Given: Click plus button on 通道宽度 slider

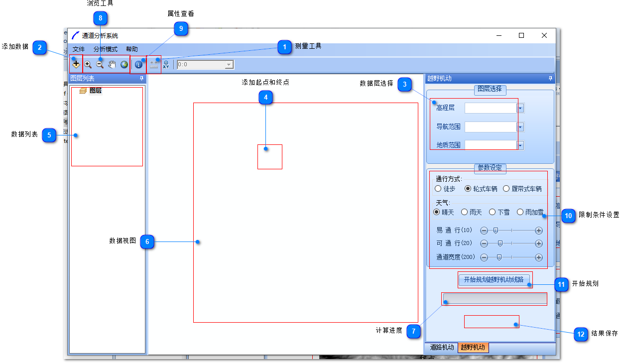Looking at the screenshot, I should click(x=539, y=257).
